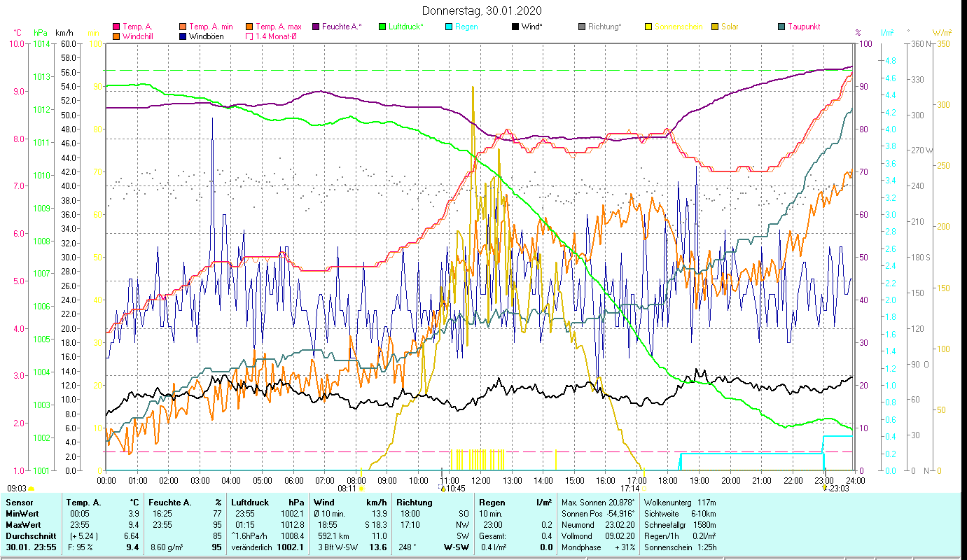The height and width of the screenshot is (560, 967).
Task: Click the 'Sensor' table header
Action: coord(19,503)
